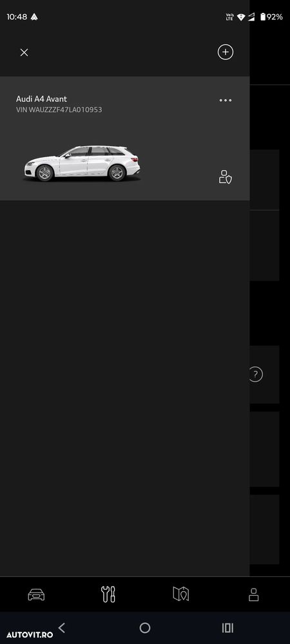
Task: Close the vehicle list panel
Action: pyautogui.click(x=24, y=52)
